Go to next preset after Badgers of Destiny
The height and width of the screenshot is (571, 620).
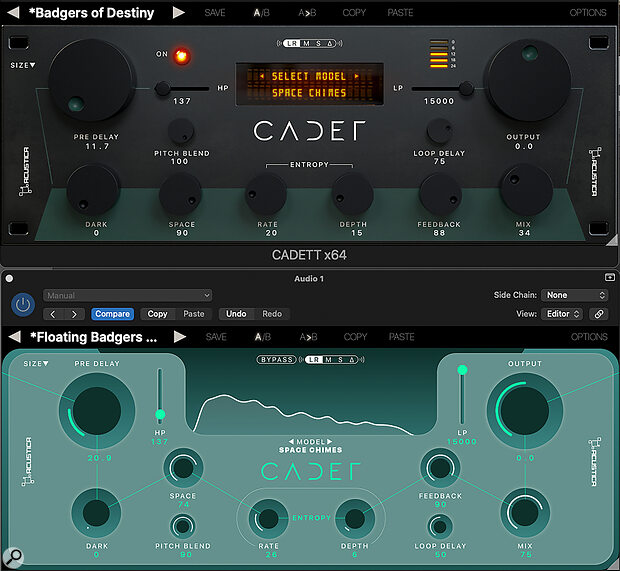(179, 13)
